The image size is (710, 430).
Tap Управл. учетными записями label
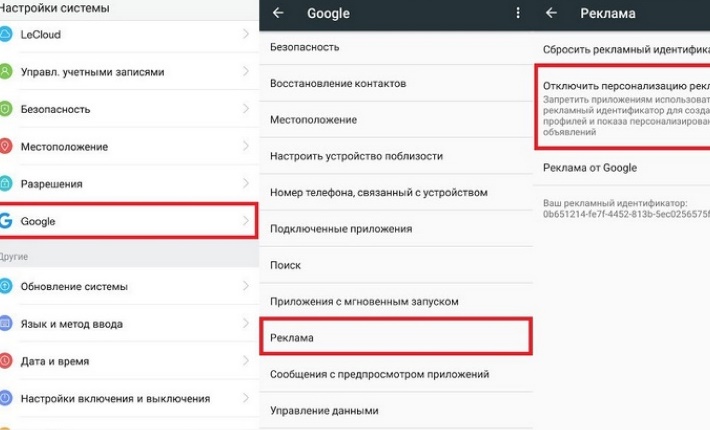[x=92, y=72]
